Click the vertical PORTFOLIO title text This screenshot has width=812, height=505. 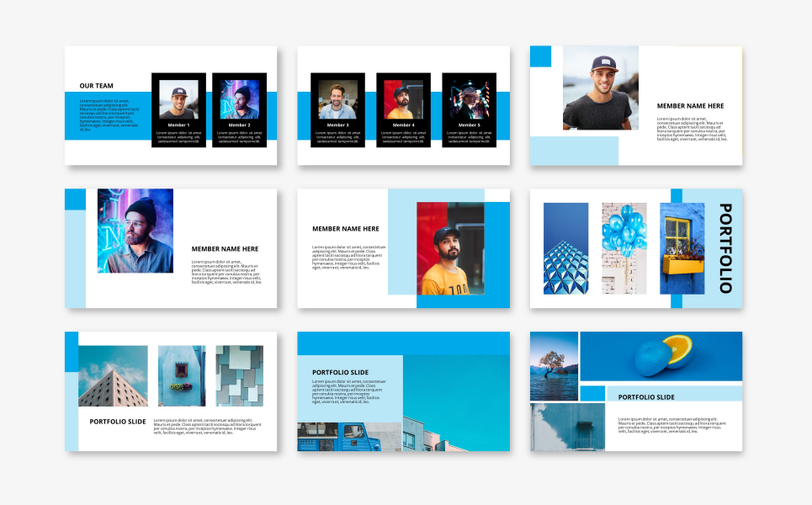click(724, 248)
